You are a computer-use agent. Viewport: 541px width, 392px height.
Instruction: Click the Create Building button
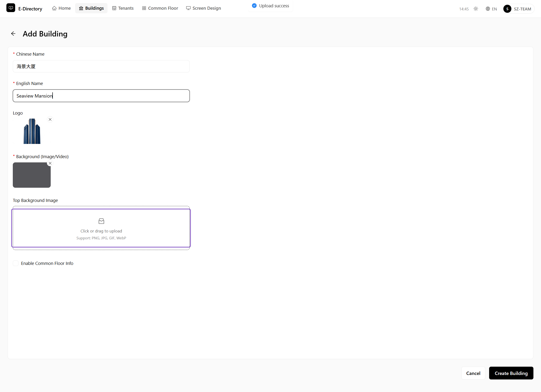click(511, 373)
